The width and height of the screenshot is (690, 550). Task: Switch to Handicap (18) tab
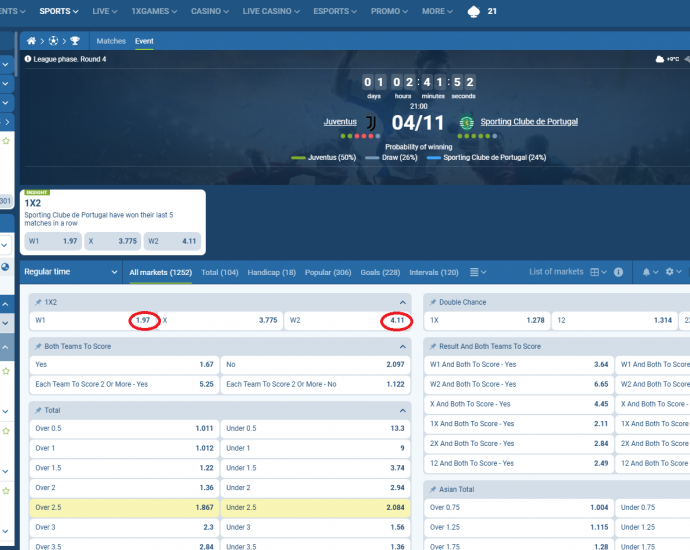pos(272,272)
